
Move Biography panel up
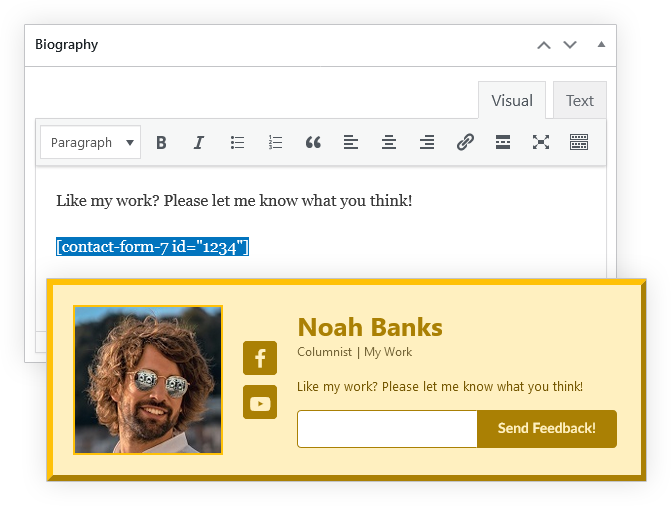tap(544, 45)
